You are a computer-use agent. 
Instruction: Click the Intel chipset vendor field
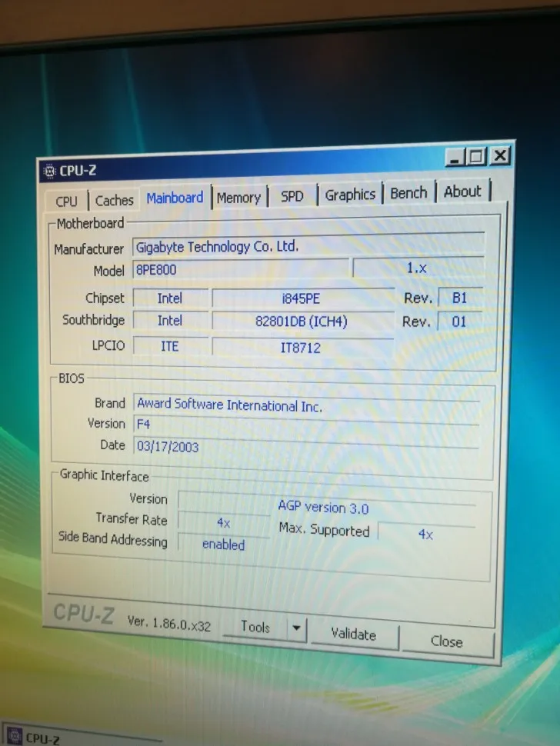point(170,298)
